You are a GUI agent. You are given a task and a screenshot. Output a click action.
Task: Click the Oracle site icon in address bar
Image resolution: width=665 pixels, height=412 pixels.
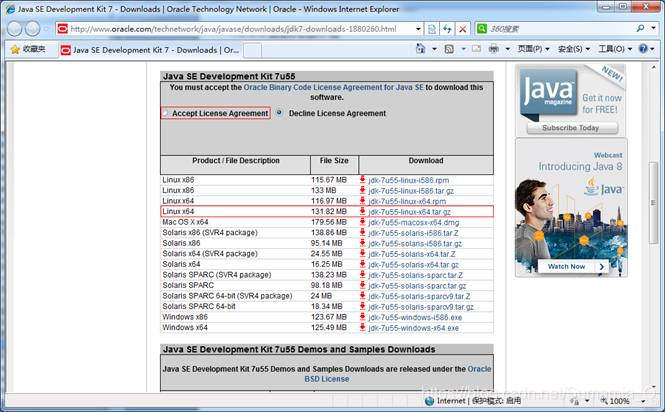pos(63,29)
